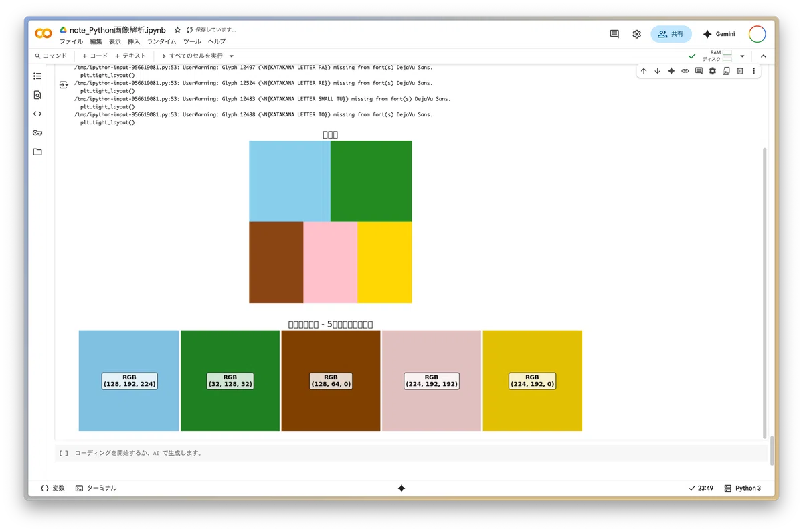This screenshot has width=803, height=532.
Task: Click the Gemini sparkle in cell toolbar
Action: tap(671, 71)
